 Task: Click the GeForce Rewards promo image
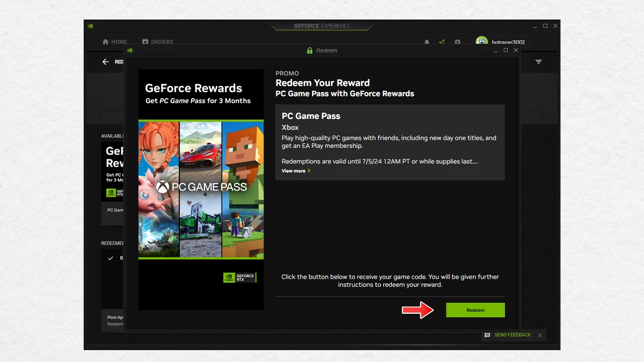tap(201, 189)
